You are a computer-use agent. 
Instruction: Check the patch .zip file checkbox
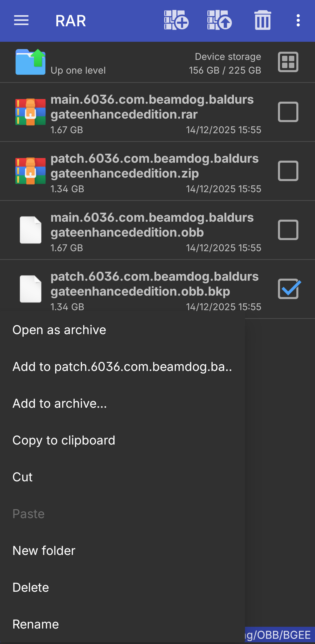tap(288, 171)
